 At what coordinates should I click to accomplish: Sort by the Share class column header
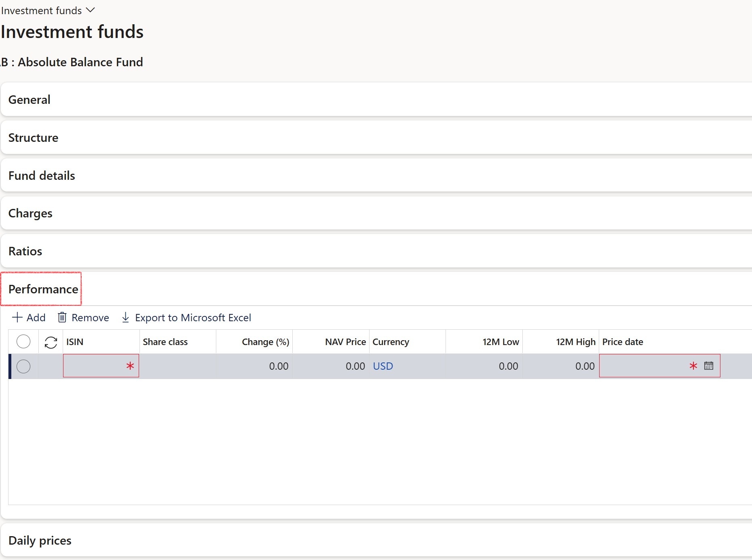click(177, 342)
